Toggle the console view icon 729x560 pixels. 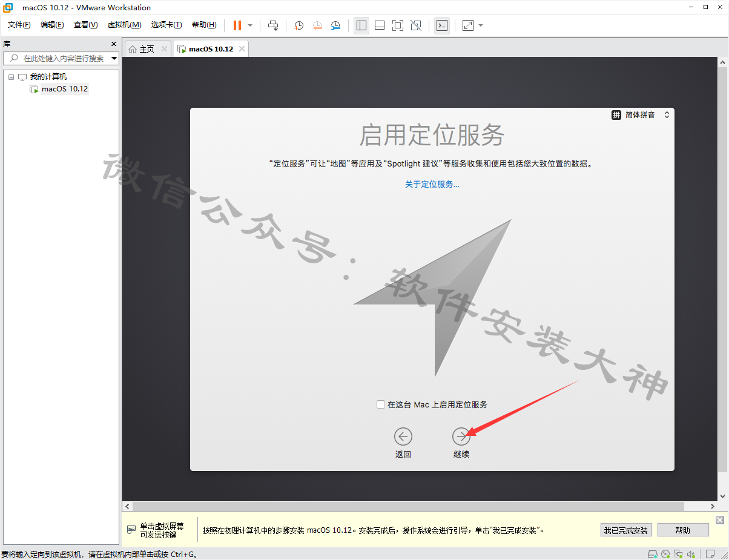pyautogui.click(x=442, y=25)
